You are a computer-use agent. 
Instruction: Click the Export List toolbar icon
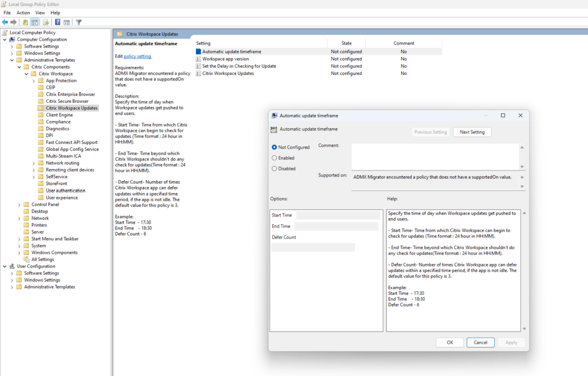[x=46, y=22]
